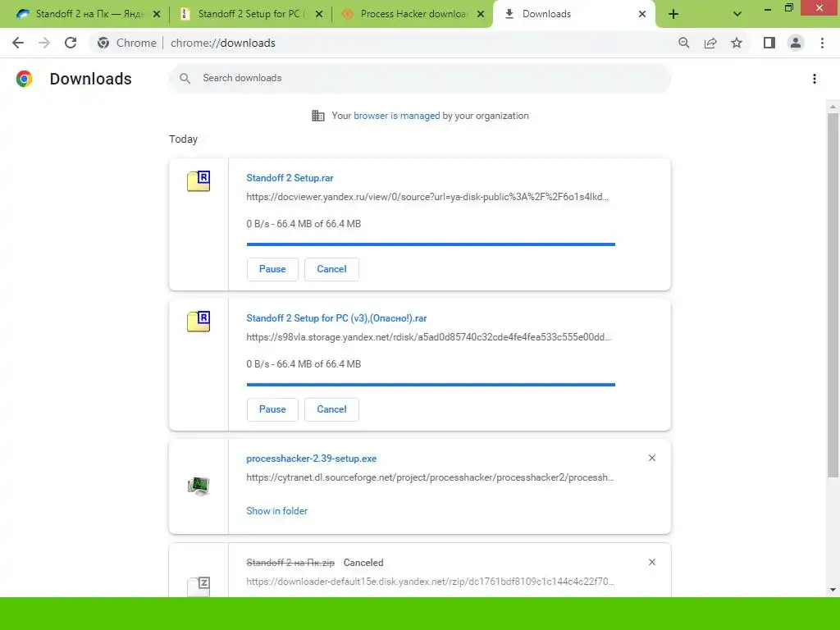840x630 pixels.
Task: Click the site info Chrome icon in address bar
Action: pos(103,43)
